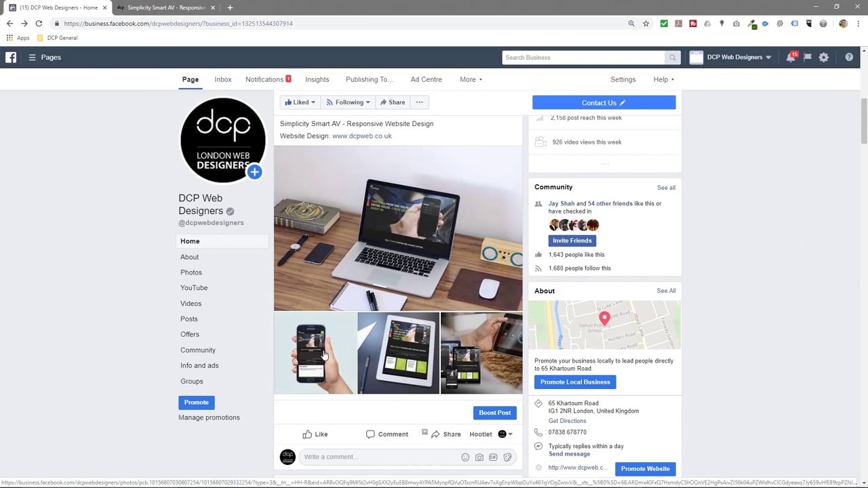This screenshot has width=868, height=488.
Task: Click the help question mark icon
Action: coord(849,58)
